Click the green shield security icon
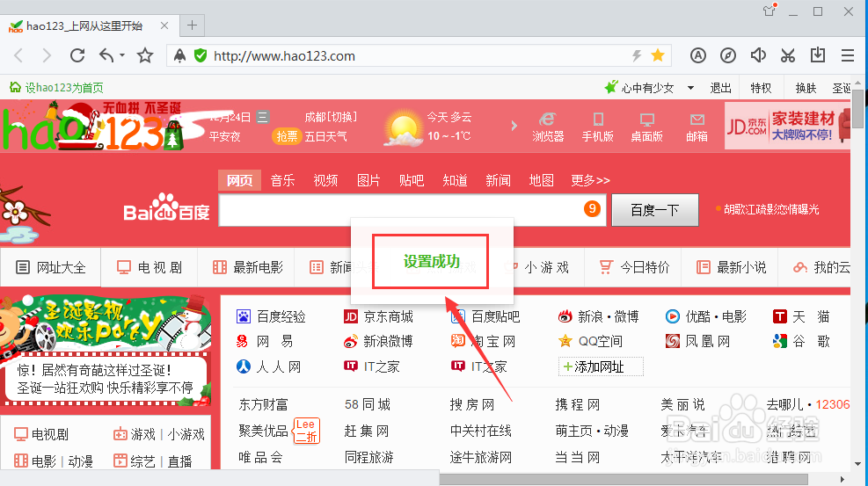The width and height of the screenshot is (868, 486). [201, 55]
